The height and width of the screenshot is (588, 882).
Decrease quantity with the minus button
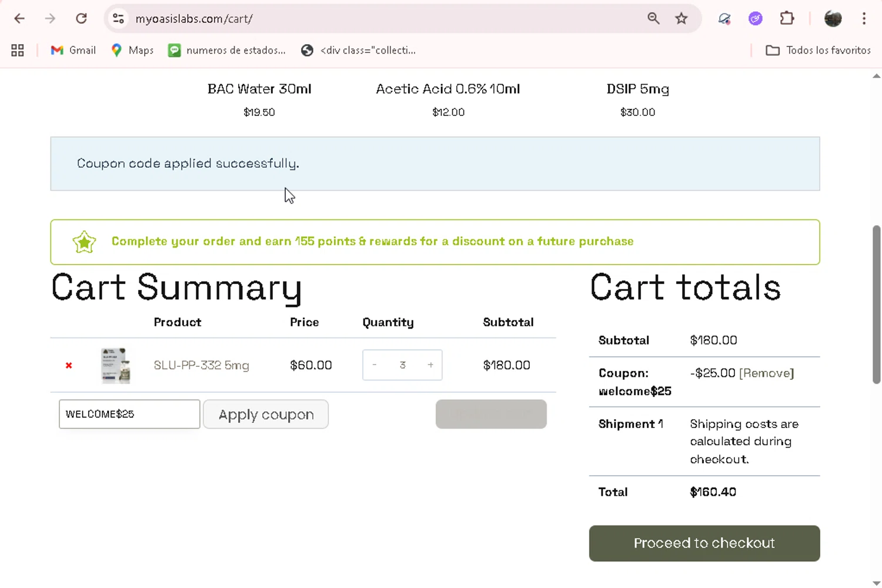tap(375, 365)
